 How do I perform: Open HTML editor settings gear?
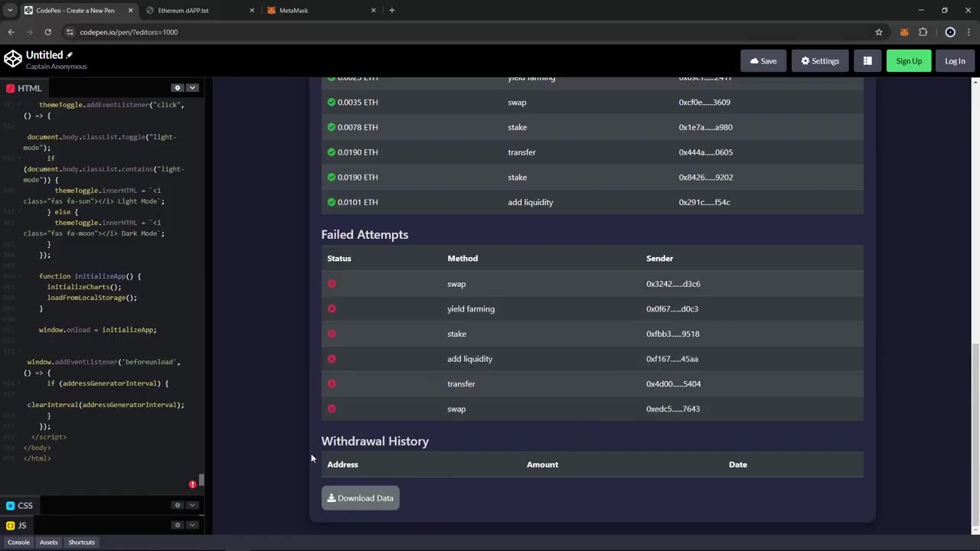point(178,88)
